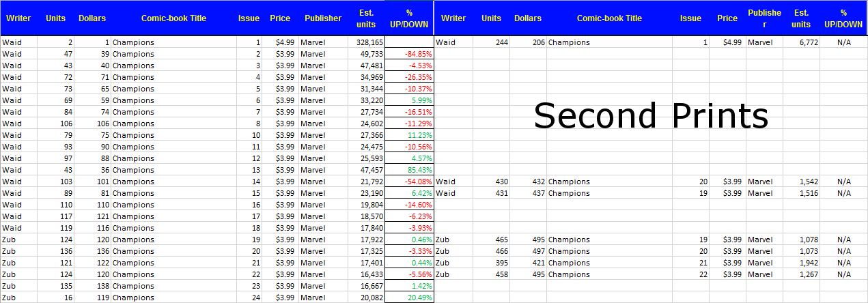Click the Publishe r header on right table
Viewport: 868px width, 303px height.
point(764,18)
